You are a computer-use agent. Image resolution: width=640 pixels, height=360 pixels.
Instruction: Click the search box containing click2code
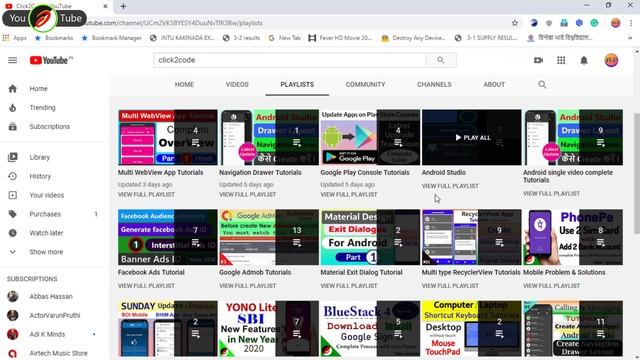tap(290, 60)
